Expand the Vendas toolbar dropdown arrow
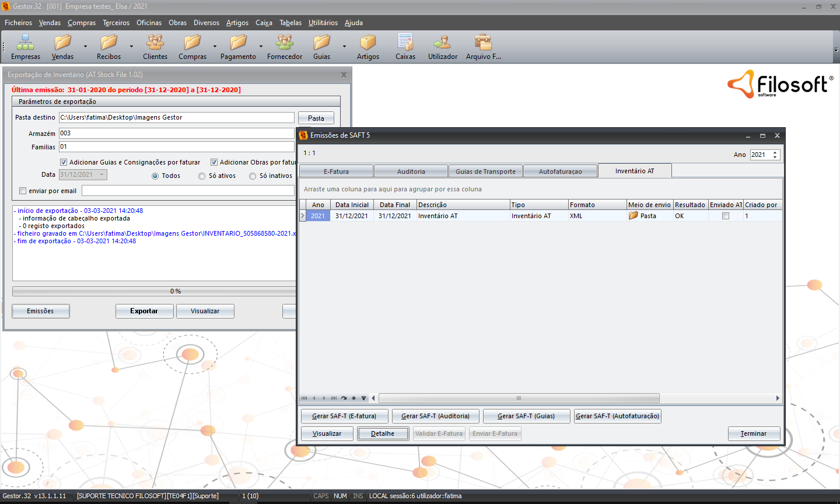840x504 pixels. tap(85, 46)
